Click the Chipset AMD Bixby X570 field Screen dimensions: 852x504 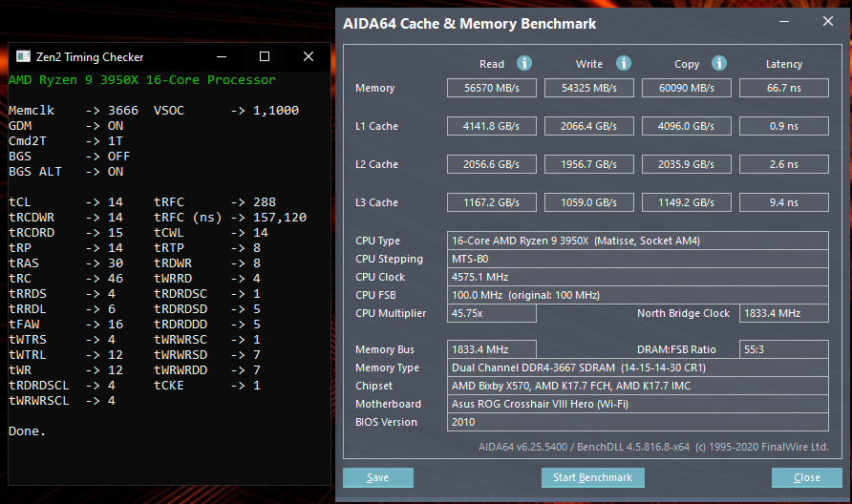point(638,386)
